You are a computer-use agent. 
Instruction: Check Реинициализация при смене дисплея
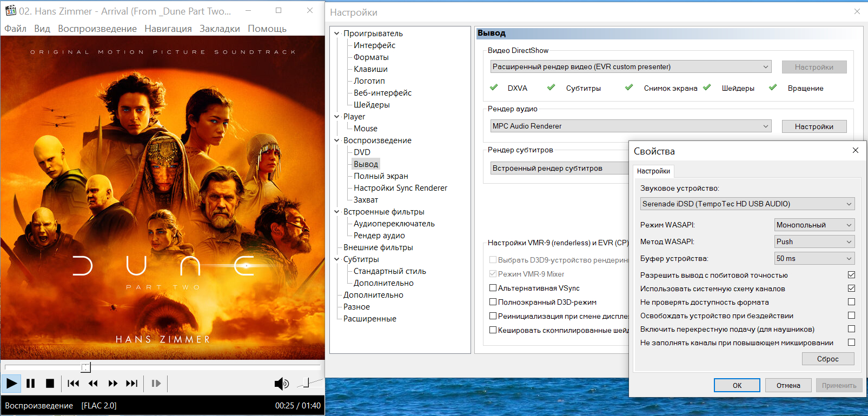point(493,317)
